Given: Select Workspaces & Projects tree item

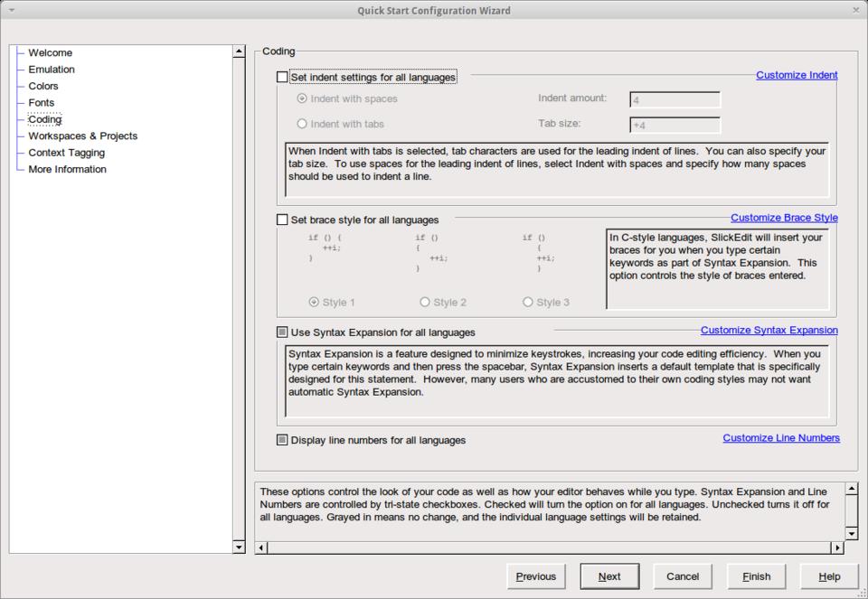Looking at the screenshot, I should [82, 136].
